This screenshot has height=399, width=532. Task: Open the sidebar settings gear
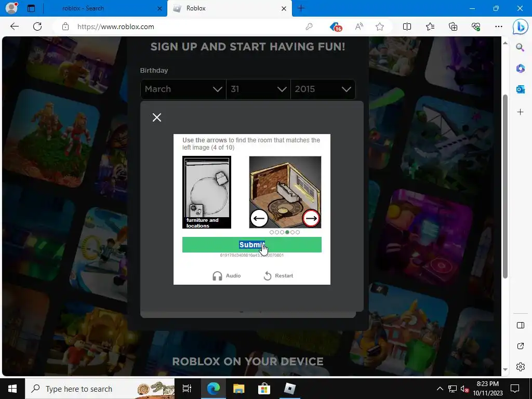[520, 367]
